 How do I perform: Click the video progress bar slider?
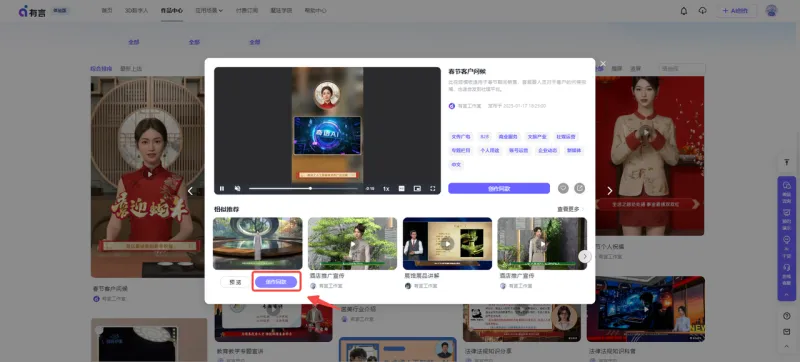303,189
